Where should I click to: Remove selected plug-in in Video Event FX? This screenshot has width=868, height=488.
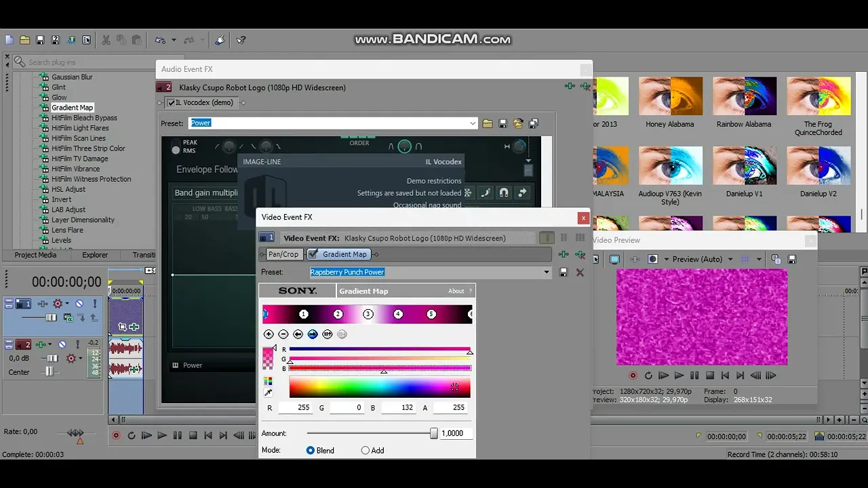point(580,254)
